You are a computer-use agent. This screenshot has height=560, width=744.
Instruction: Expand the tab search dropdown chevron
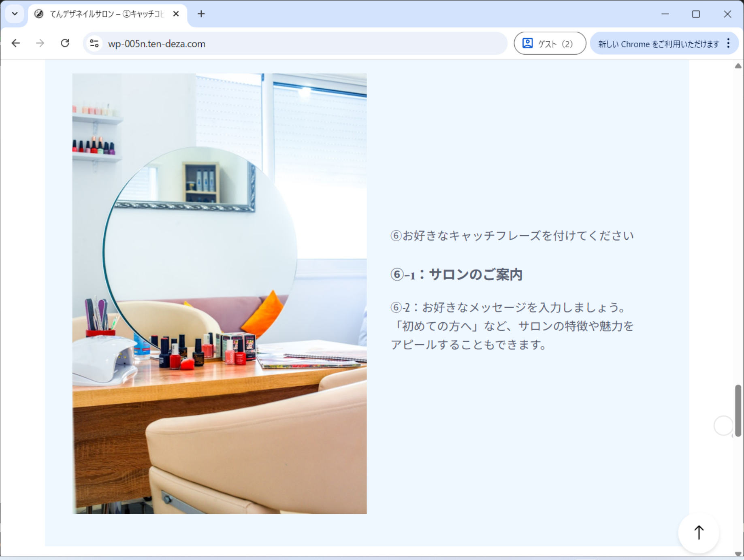tap(15, 14)
